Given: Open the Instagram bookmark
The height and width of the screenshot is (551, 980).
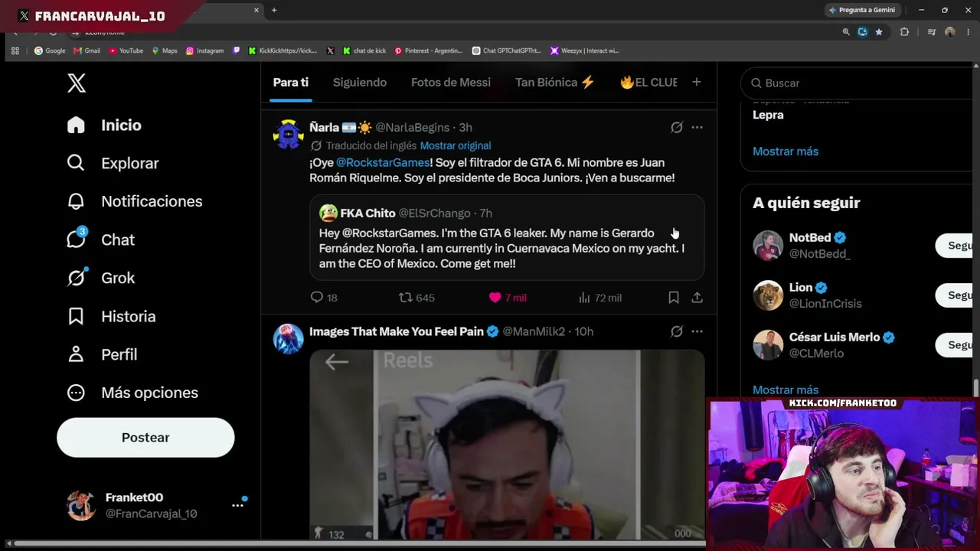Looking at the screenshot, I should (x=204, y=51).
